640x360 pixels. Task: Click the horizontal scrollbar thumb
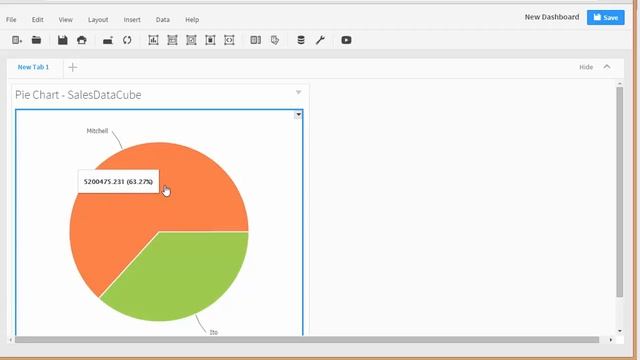point(307,340)
